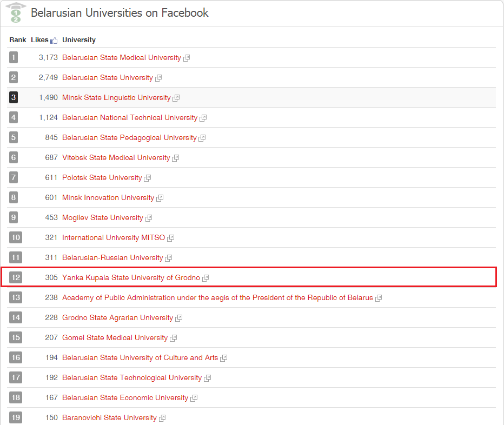Viewport: 504px width, 425px height.
Task: Open the external link icon beside Belarusian State Economic University
Action: (x=194, y=398)
